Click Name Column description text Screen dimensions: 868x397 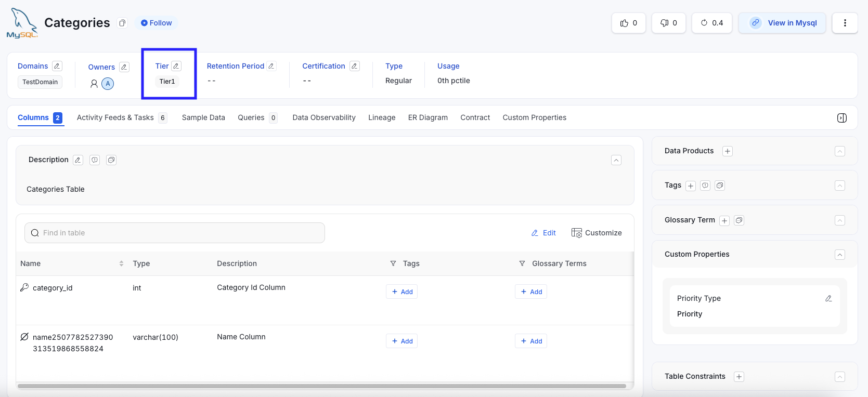[x=241, y=337]
